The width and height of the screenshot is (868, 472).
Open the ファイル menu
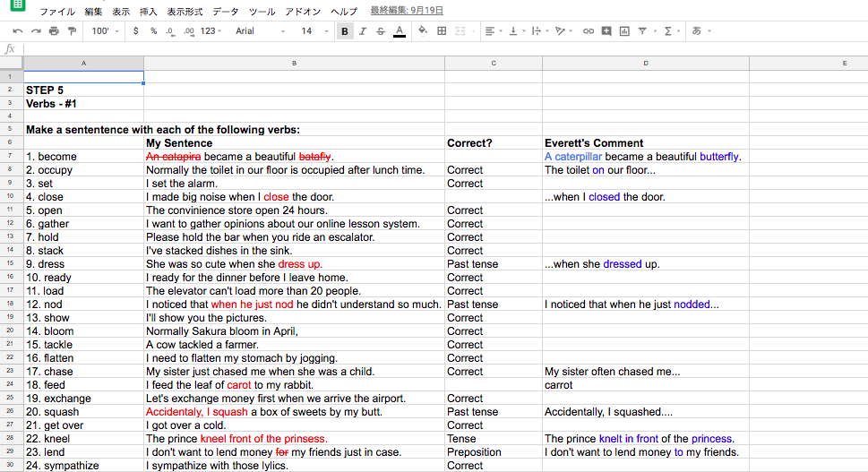click(x=57, y=12)
